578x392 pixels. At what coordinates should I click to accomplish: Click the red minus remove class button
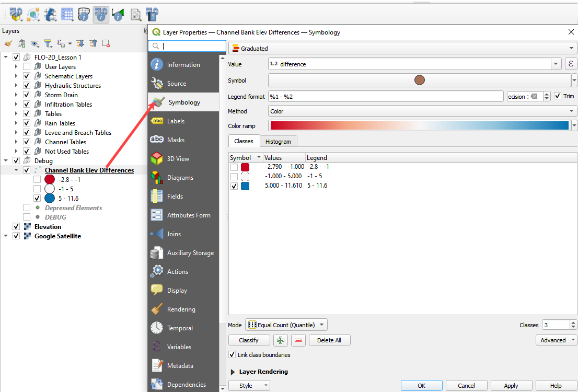click(298, 340)
